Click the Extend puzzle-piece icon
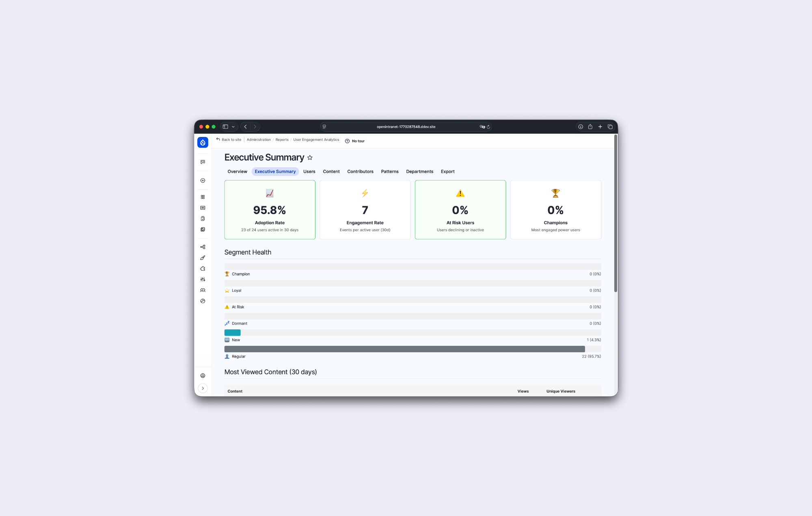This screenshot has height=516, width=812. 203,268
